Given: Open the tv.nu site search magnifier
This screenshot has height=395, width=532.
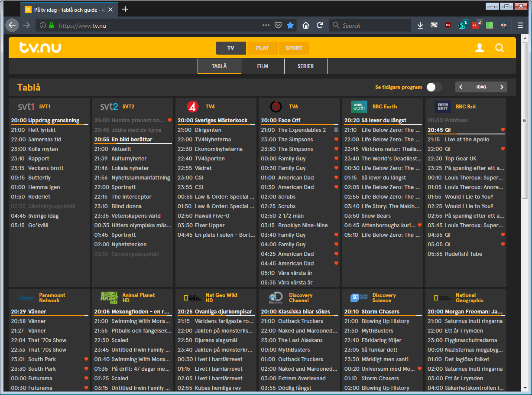Looking at the screenshot, I should click(x=500, y=48).
